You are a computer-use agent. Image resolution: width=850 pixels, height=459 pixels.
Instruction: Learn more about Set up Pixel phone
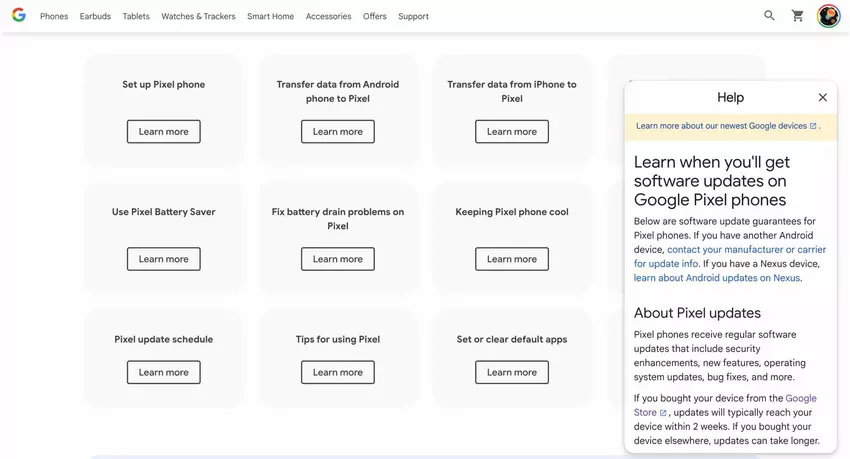click(163, 132)
